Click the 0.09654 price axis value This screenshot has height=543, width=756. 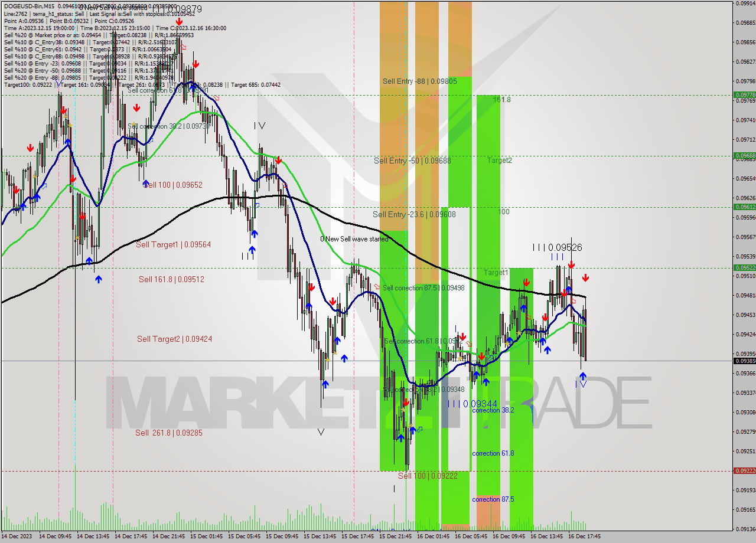[x=747, y=178]
